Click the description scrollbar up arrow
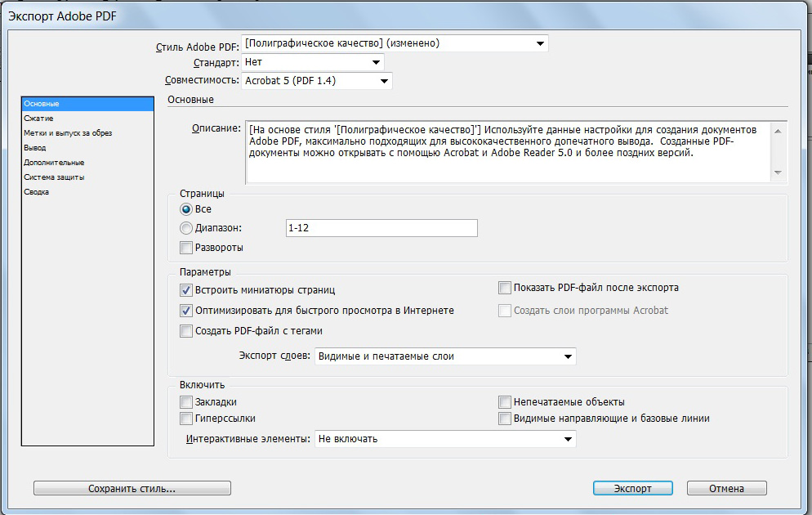 pos(778,132)
